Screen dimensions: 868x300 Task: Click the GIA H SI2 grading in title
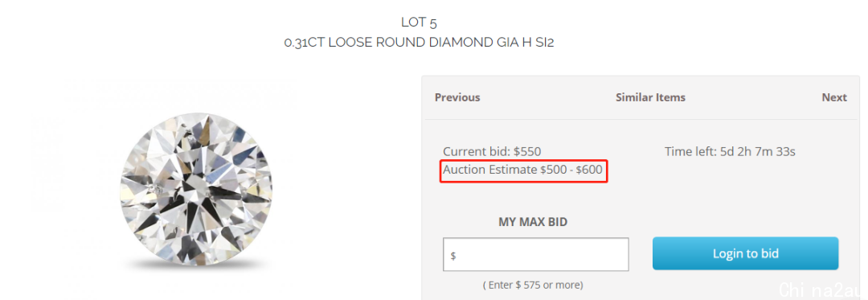525,43
